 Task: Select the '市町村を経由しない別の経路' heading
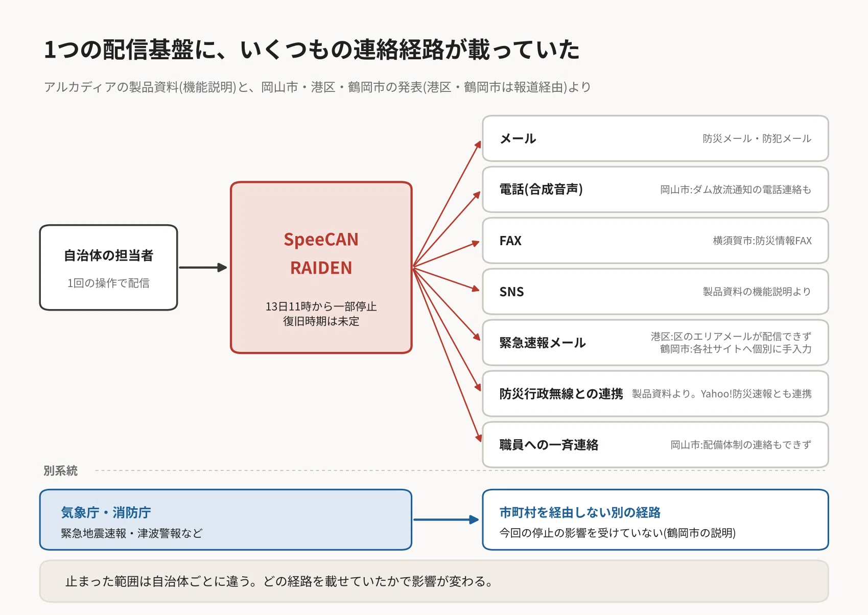(580, 512)
